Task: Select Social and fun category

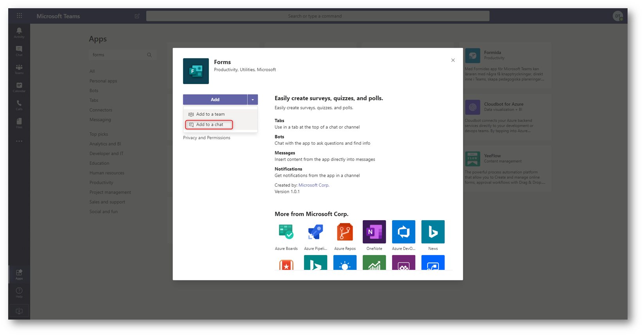Action: (x=103, y=212)
